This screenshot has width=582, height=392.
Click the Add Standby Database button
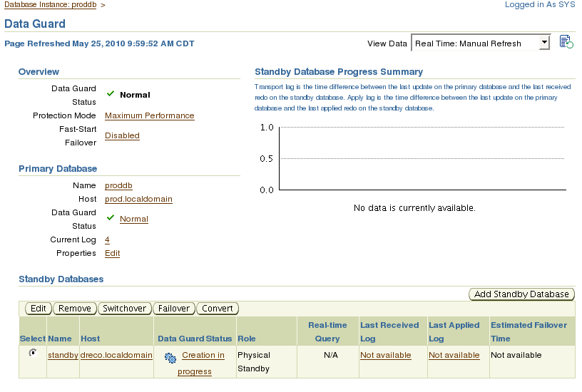tap(521, 294)
